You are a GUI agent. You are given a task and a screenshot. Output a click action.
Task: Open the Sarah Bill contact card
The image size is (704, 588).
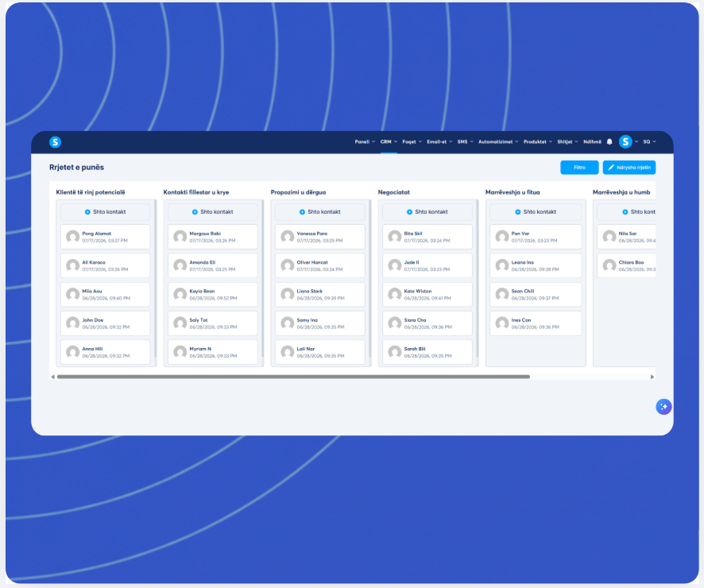coord(427,352)
